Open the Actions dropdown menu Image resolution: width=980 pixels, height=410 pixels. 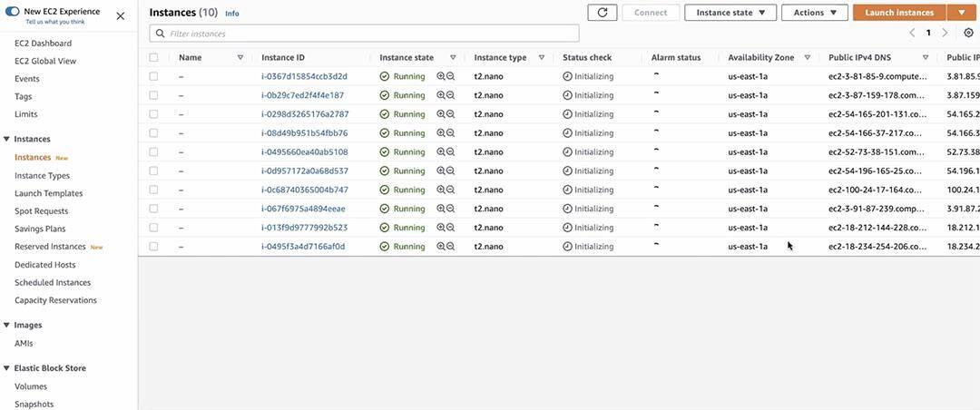tap(814, 13)
